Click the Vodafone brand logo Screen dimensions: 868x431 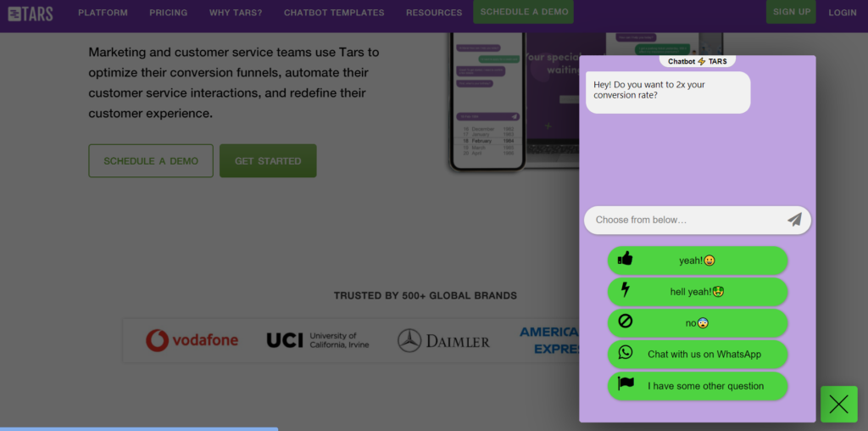click(192, 340)
